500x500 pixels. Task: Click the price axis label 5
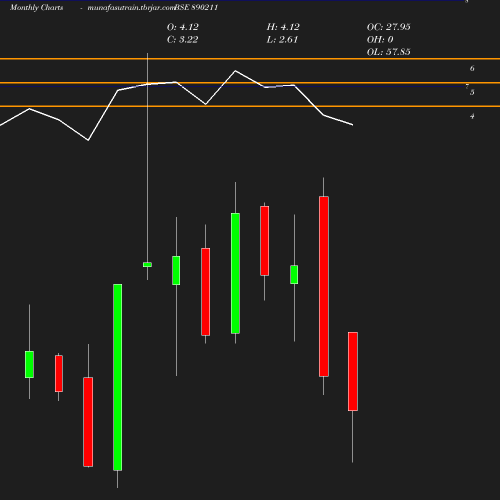472,92
